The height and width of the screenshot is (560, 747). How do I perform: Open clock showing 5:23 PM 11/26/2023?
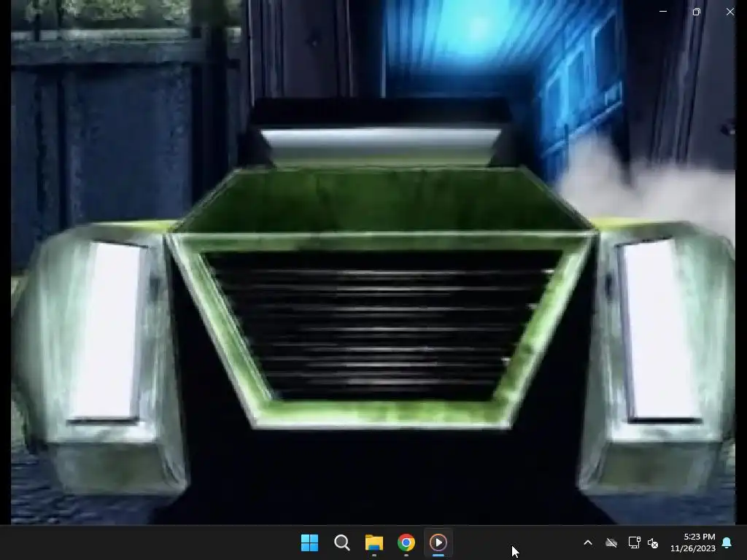[693, 542]
